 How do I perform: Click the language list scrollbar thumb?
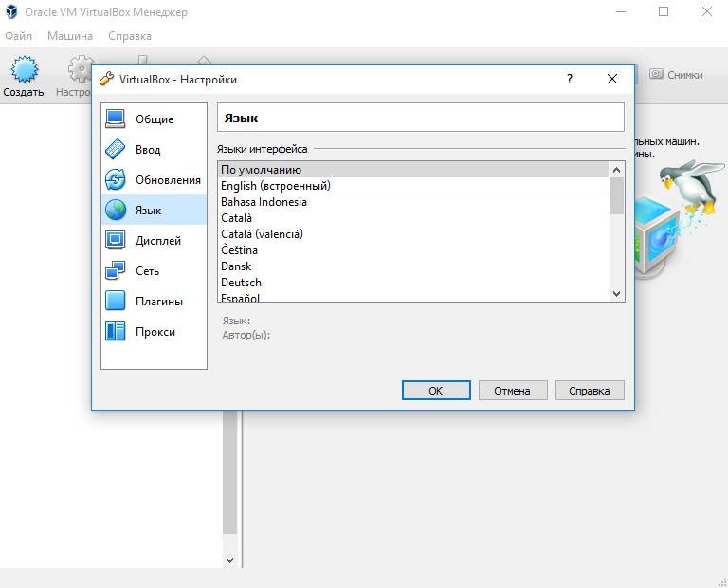point(616,196)
